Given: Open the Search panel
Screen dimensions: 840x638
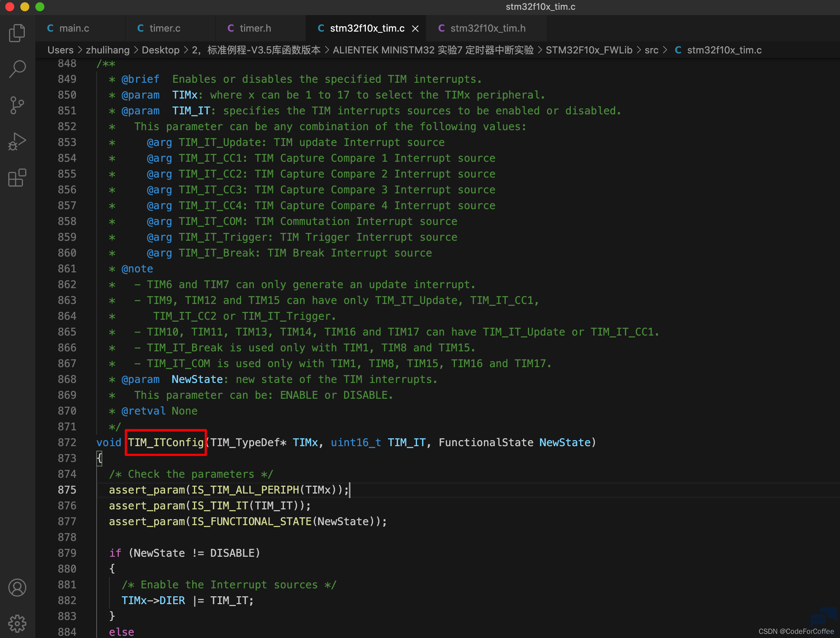Looking at the screenshot, I should click(x=17, y=69).
